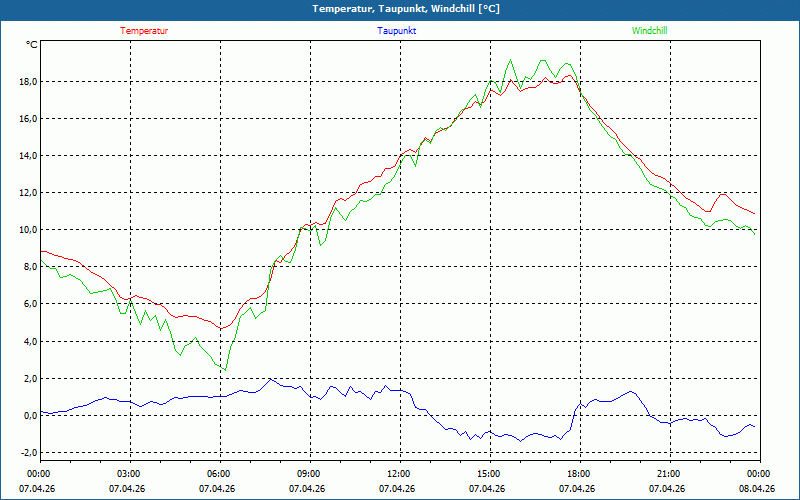Click the red Temperatur legend label
The height and width of the screenshot is (500, 800).
click(x=144, y=31)
